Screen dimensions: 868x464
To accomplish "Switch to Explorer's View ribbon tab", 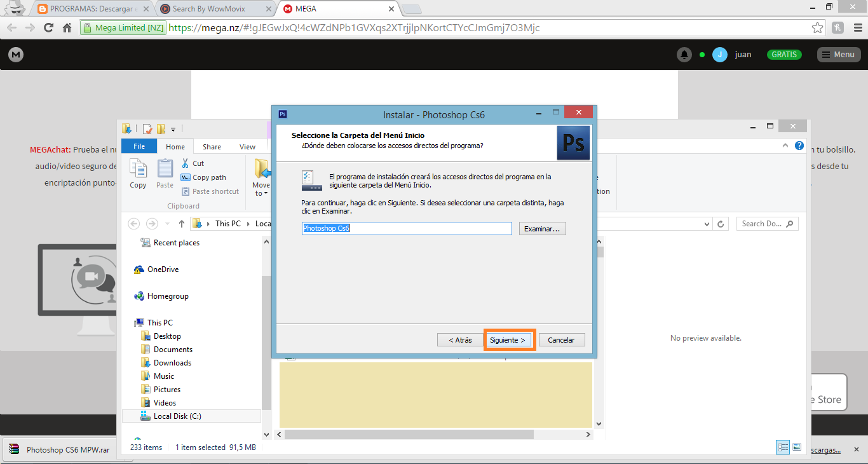I will point(247,147).
